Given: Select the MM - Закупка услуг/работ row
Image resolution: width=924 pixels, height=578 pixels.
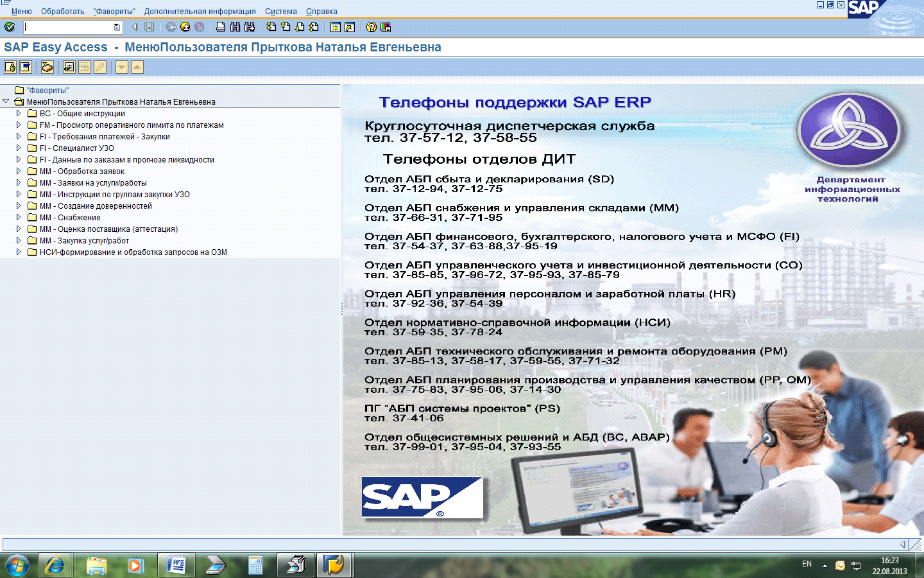Looking at the screenshot, I should 78,241.
